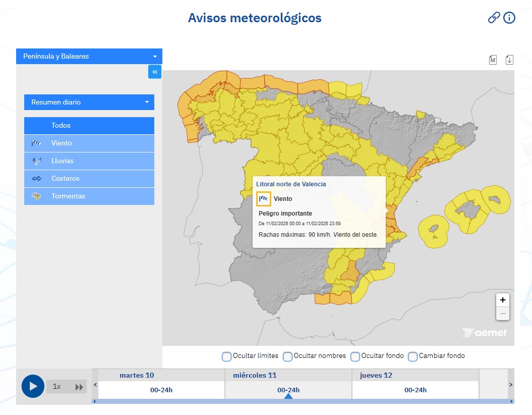This screenshot has height=415, width=532.
Task: Toggle the Ocultar nombres checkbox
Action: (x=288, y=356)
